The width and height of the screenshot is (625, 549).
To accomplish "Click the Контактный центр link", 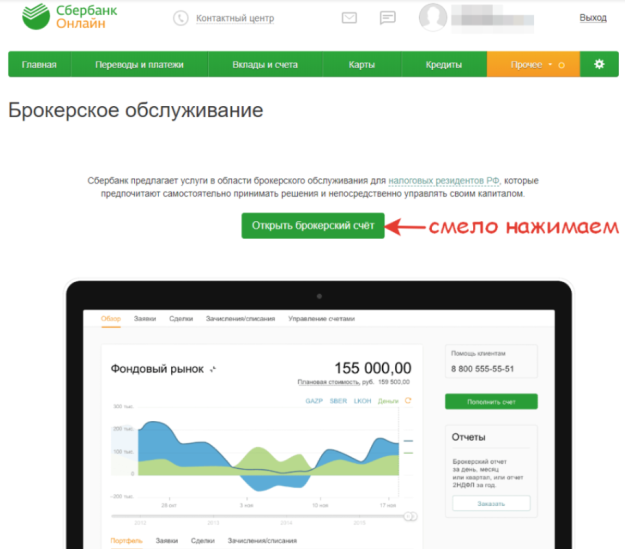I will (x=235, y=18).
